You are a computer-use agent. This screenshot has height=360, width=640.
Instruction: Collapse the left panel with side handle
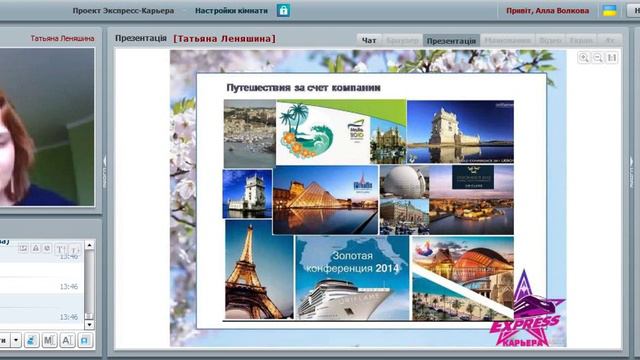click(x=104, y=171)
